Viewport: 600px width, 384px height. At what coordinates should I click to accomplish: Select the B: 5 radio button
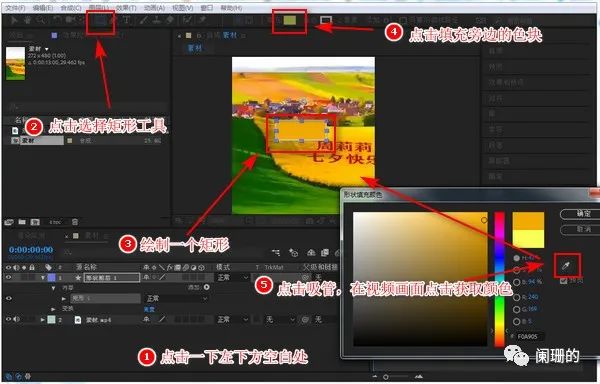tap(517, 321)
